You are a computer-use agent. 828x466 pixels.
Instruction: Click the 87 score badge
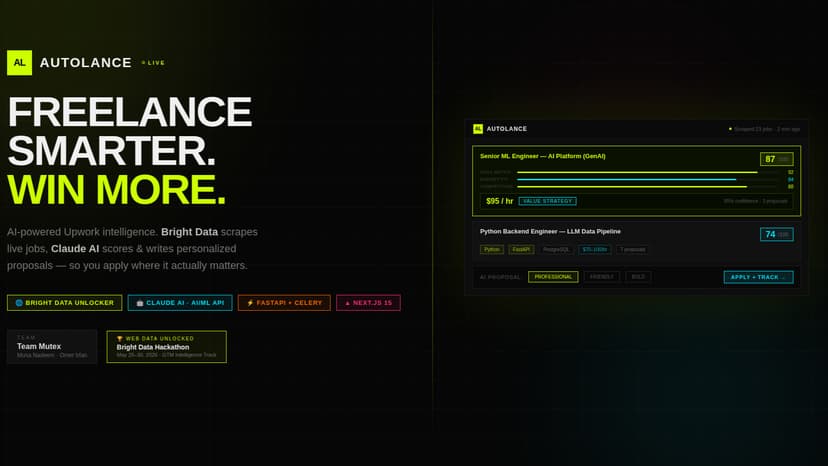coord(776,159)
